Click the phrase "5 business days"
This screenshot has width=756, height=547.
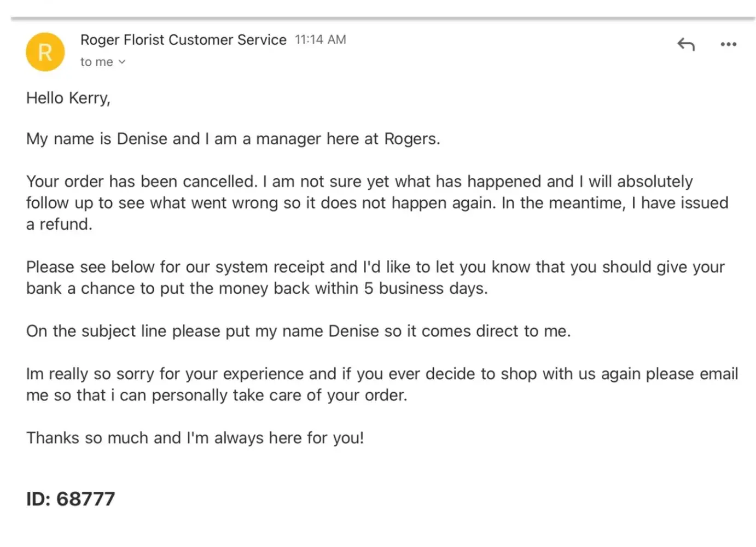[x=424, y=288]
